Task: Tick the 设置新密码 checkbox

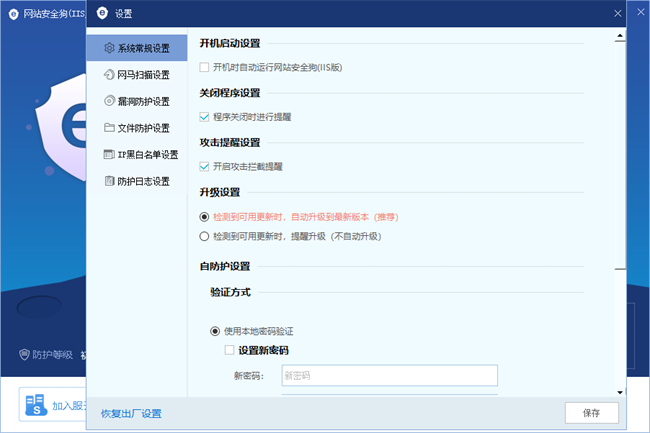Action: [229, 350]
